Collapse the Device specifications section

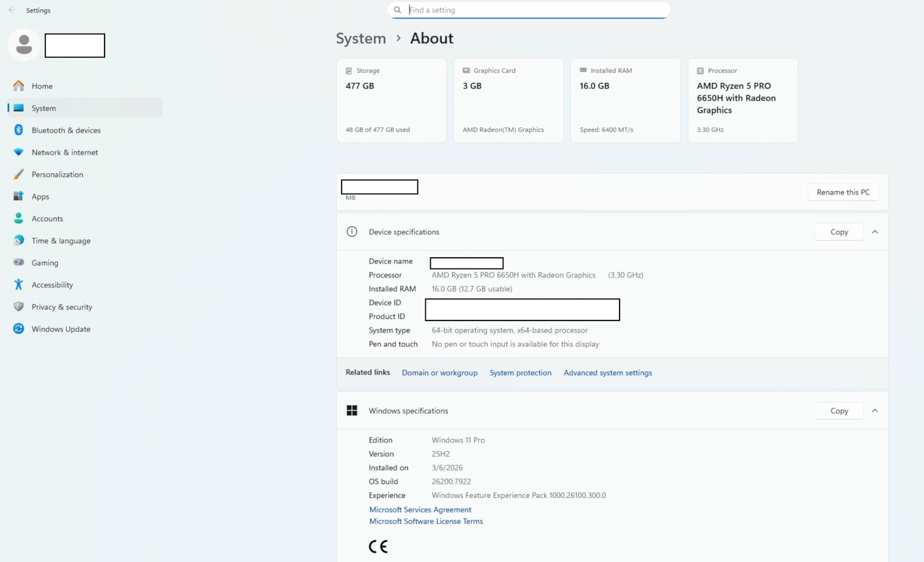[875, 232]
